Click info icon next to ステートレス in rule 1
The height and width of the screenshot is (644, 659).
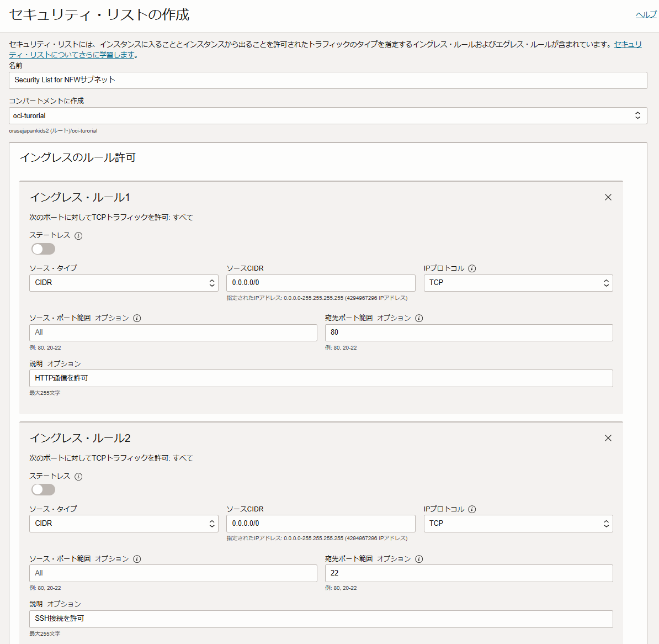(78, 236)
